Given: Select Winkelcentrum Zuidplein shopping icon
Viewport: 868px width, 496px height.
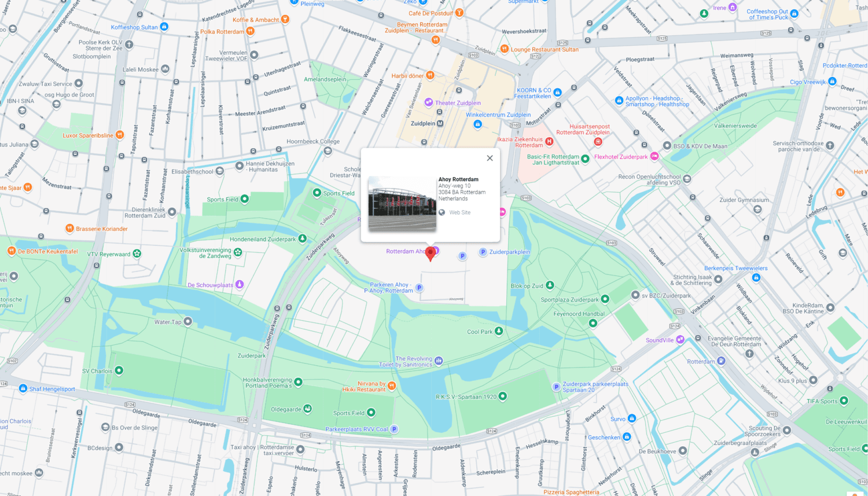Looking at the screenshot, I should [x=477, y=124].
